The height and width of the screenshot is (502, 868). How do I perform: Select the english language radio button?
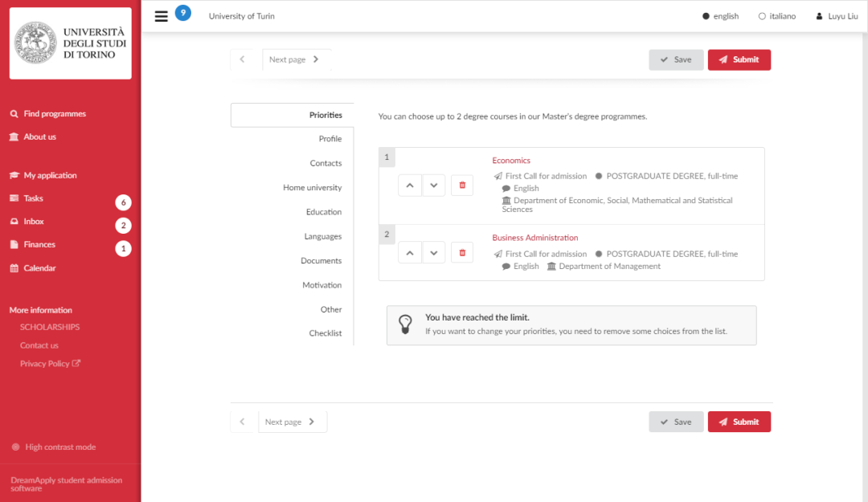coord(706,16)
